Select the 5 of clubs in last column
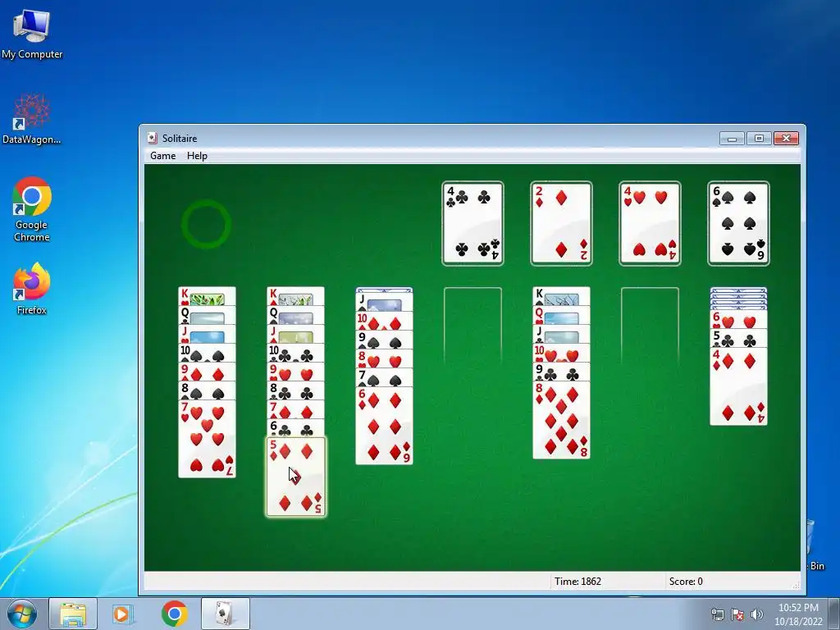This screenshot has width=840, height=630. tap(738, 338)
